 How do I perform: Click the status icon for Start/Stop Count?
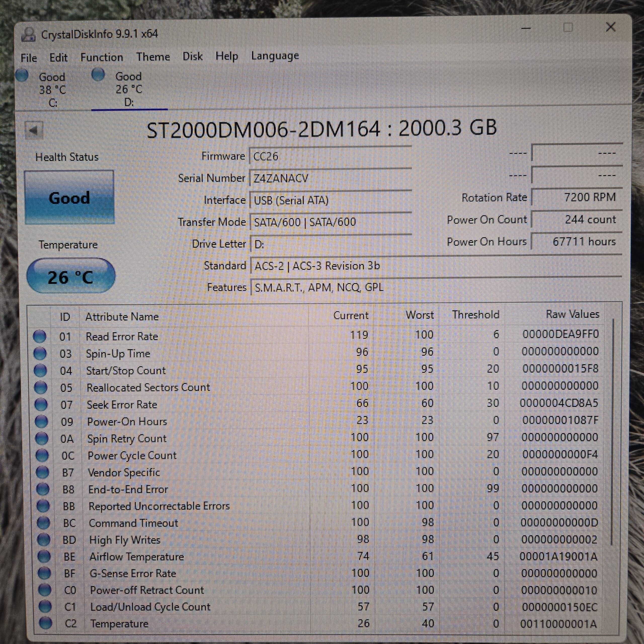(40, 370)
